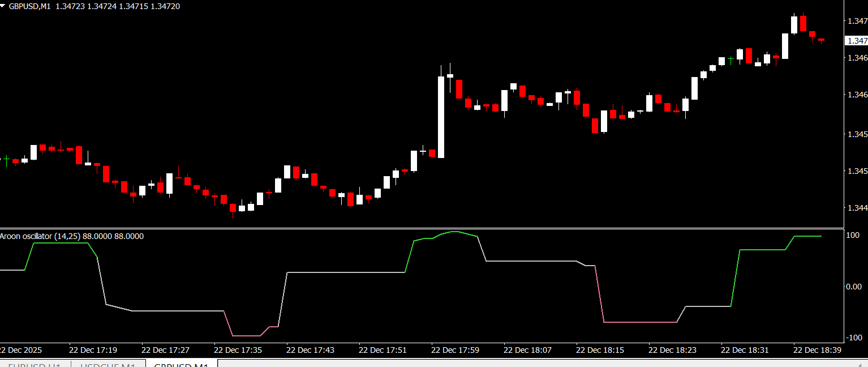Select the tall white breakout candle near 17:59
Viewport: 868px width, 367px height.
pyautogui.click(x=441, y=116)
